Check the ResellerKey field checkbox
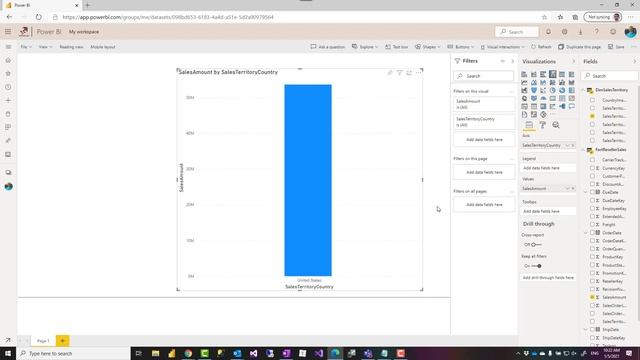 point(592,281)
